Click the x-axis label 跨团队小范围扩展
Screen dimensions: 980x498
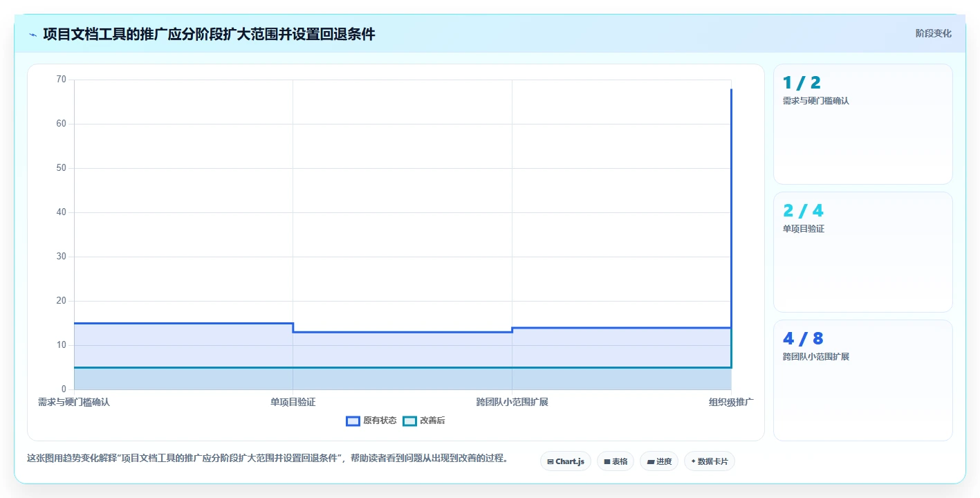(512, 402)
